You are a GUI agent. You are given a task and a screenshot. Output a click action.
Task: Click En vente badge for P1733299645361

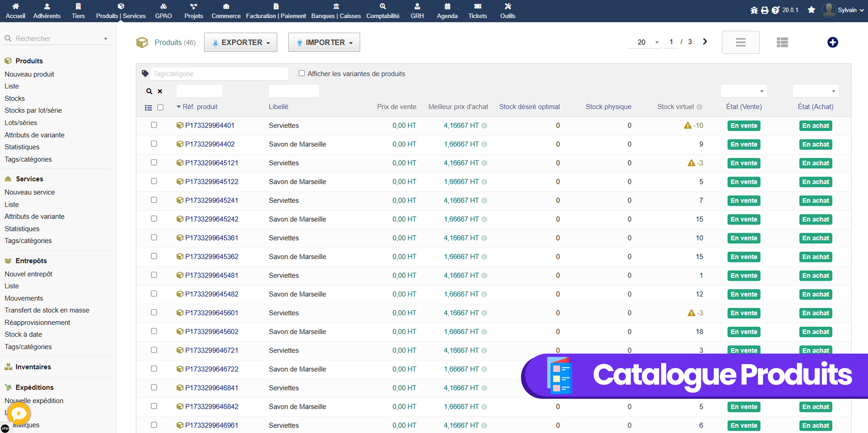point(743,238)
